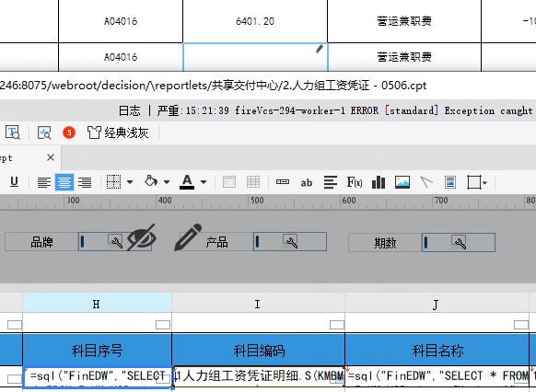536x392 pixels.
Task: Click first 营运兼职费 preview cell
Action: tap(404, 21)
